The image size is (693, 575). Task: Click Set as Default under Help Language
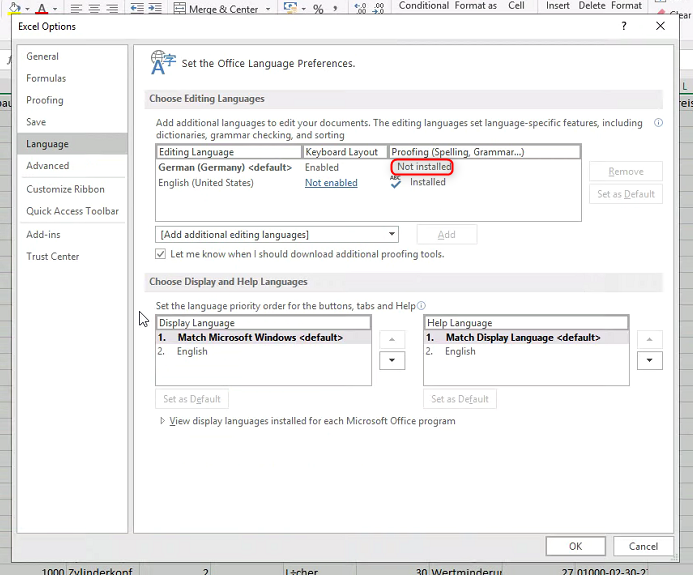460,399
